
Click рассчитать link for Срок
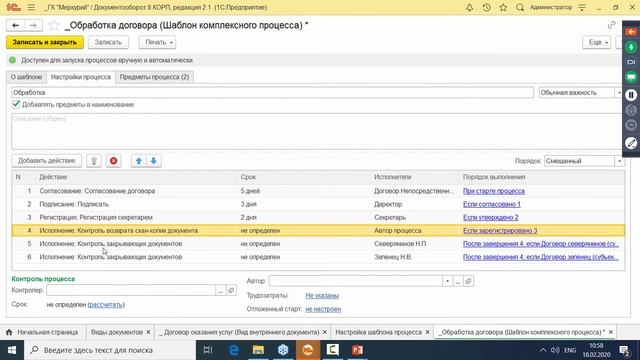pyautogui.click(x=106, y=304)
